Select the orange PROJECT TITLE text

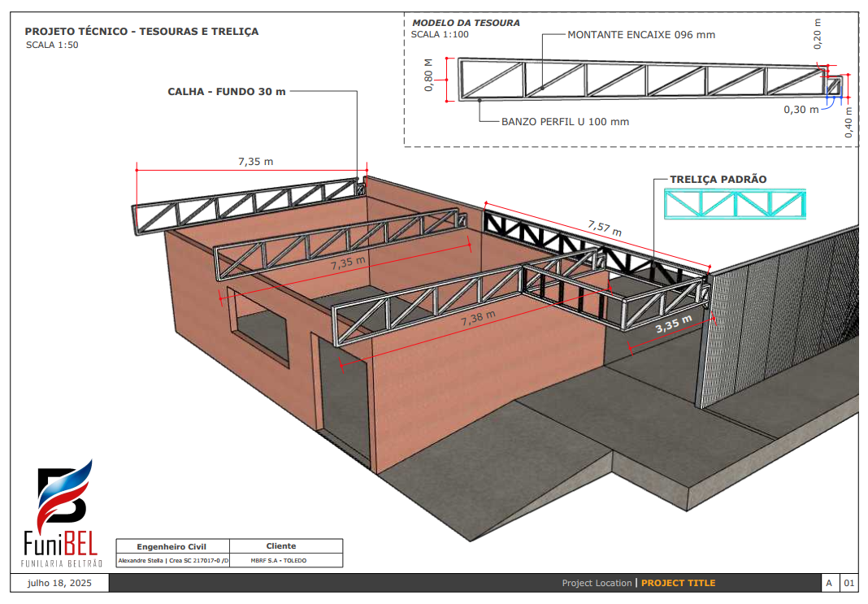click(678, 583)
